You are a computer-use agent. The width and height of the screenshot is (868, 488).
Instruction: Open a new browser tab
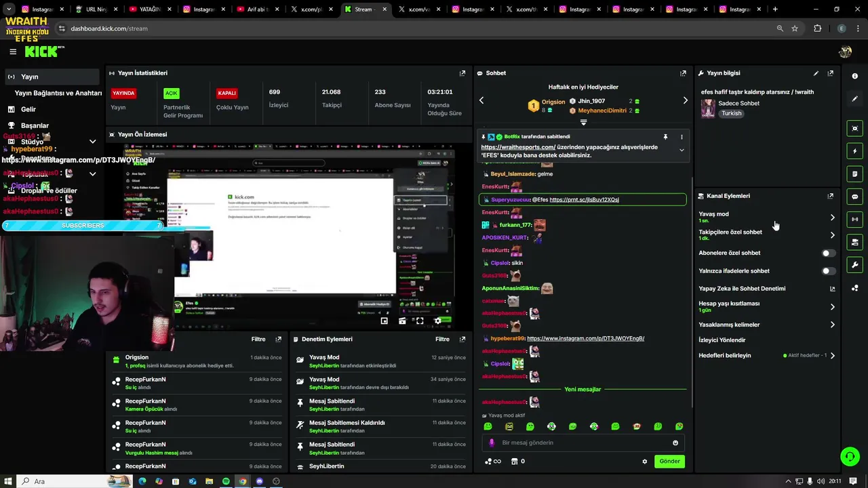[x=775, y=9]
